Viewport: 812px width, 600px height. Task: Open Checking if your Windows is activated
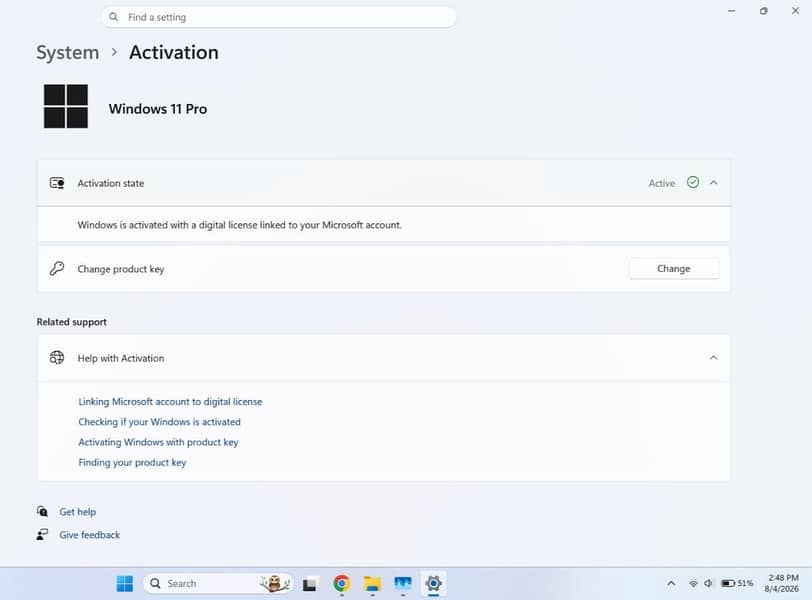pyautogui.click(x=160, y=422)
